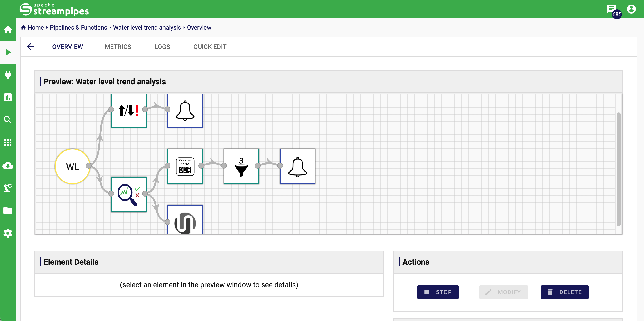Select the numerical filter funnel node

click(x=241, y=166)
